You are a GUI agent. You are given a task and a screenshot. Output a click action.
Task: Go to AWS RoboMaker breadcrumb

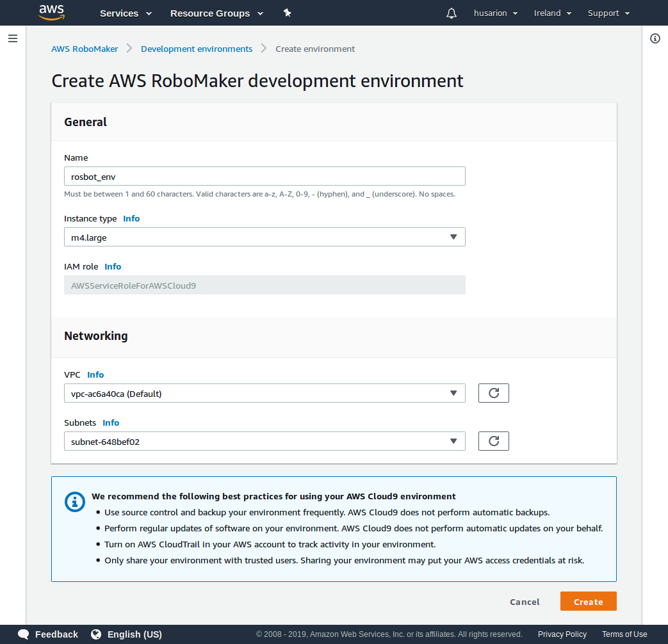pyautogui.click(x=85, y=49)
